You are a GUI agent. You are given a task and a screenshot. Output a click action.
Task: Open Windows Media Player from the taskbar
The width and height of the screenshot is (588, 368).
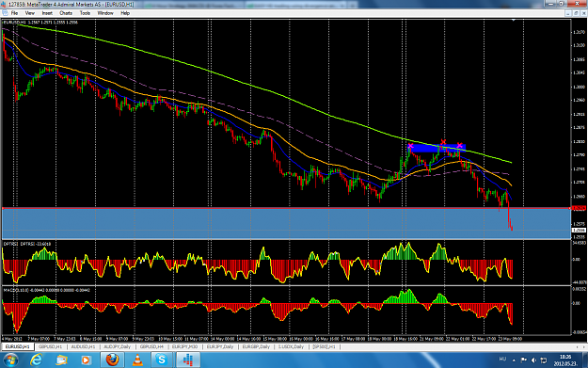click(x=86, y=360)
